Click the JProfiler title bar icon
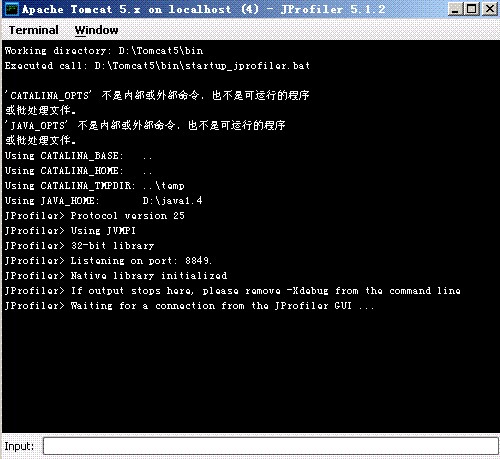 12,9
